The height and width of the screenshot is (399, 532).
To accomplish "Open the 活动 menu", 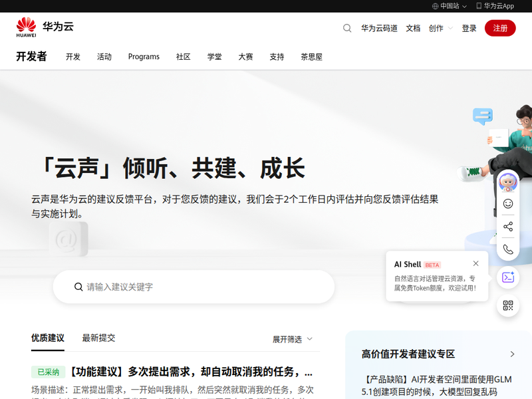I will pos(104,57).
